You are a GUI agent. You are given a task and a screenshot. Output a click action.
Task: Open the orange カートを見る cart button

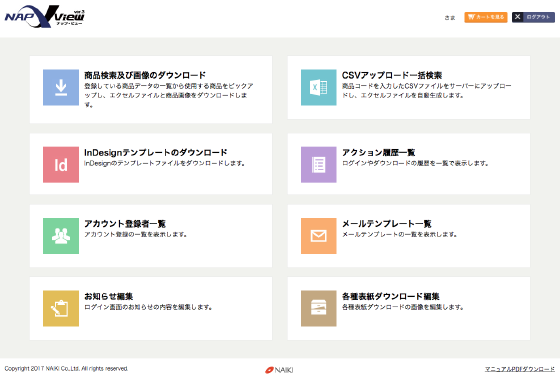[x=486, y=17]
